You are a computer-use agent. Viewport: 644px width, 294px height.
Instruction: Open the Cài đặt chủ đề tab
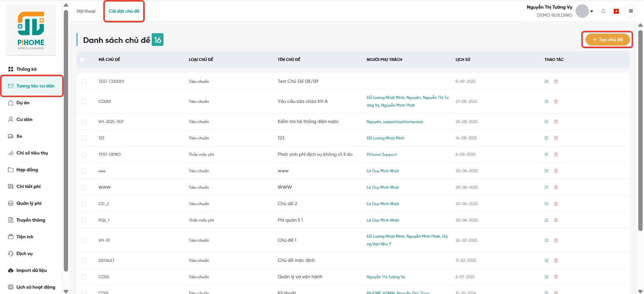click(x=124, y=11)
